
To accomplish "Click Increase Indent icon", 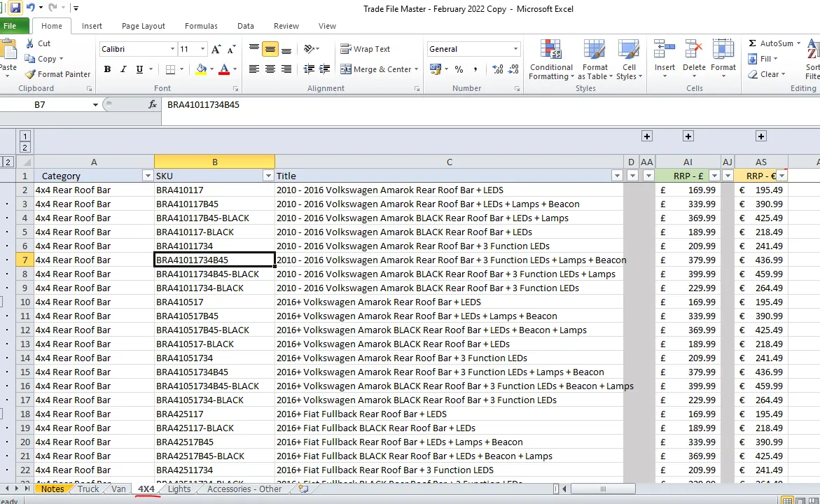I will [325, 69].
